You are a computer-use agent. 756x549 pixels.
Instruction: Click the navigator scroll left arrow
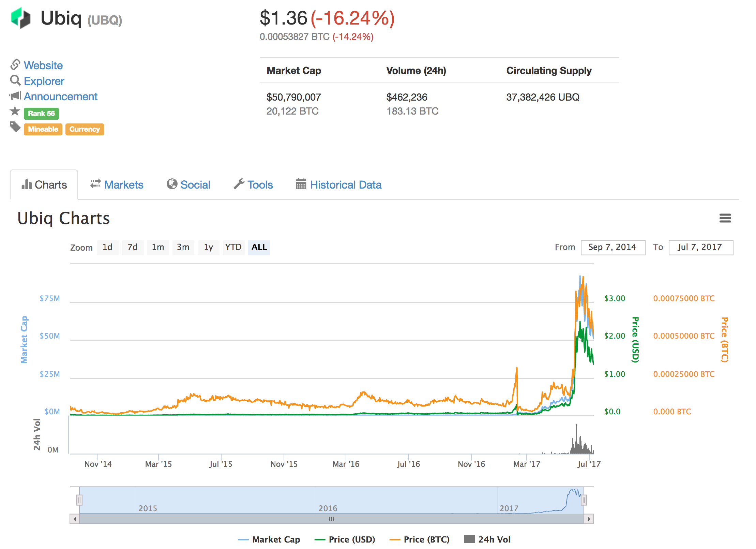(x=75, y=519)
